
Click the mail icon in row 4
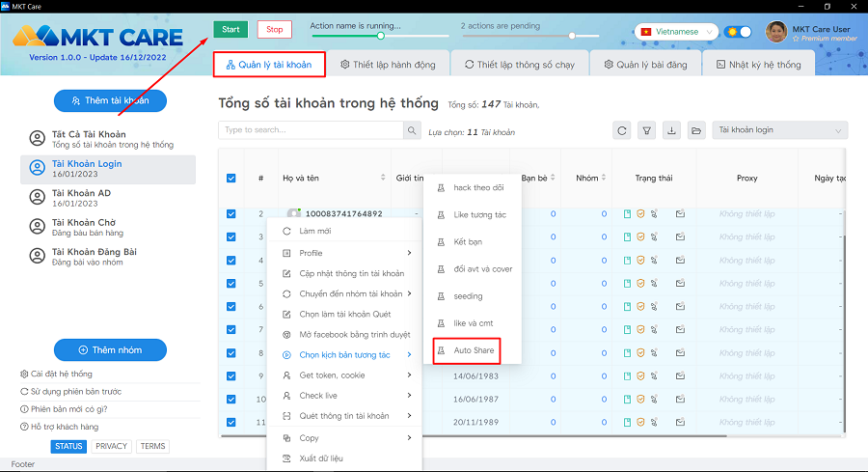680,260
